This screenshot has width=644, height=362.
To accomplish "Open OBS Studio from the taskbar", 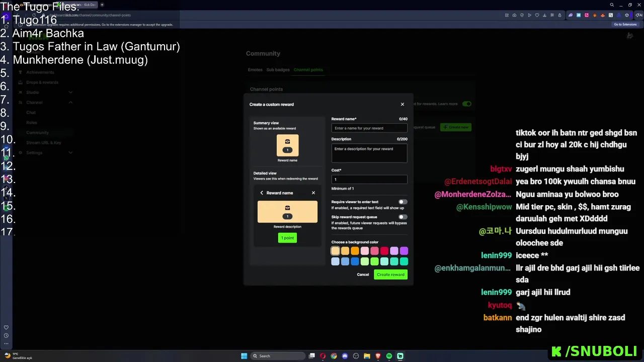I will (x=356, y=356).
